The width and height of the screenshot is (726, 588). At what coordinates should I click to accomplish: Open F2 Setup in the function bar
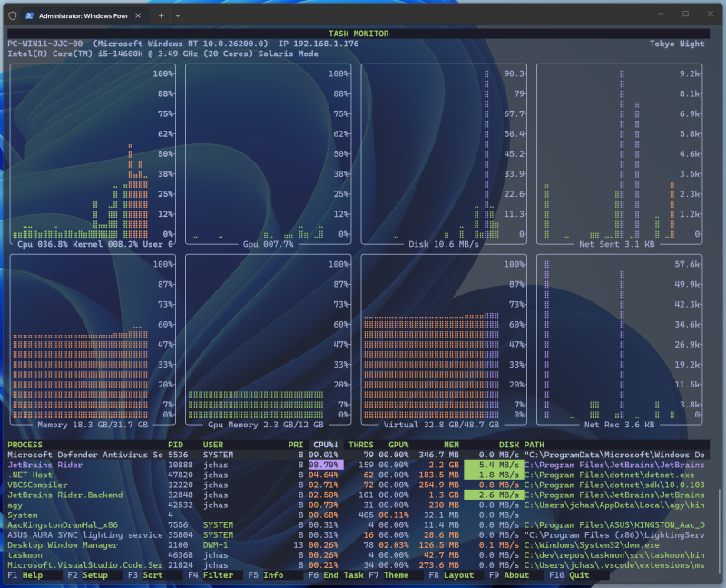pyautogui.click(x=88, y=575)
